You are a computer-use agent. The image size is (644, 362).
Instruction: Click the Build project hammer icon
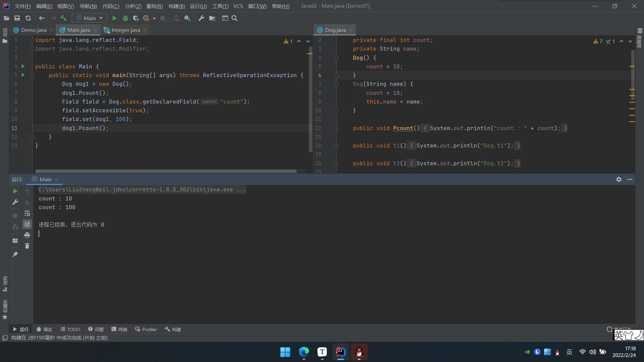[63, 18]
